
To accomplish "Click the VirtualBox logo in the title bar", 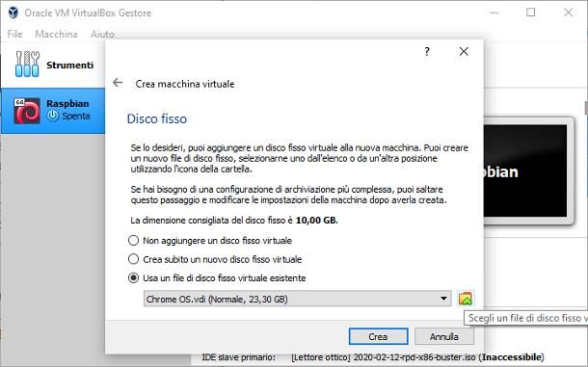I will (x=13, y=13).
